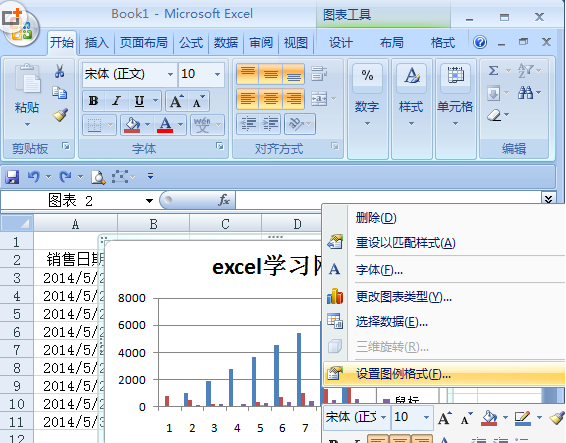Viewport: 566px width, 443px height.
Task: Toggle middle vertical alignment
Action: tap(271, 74)
